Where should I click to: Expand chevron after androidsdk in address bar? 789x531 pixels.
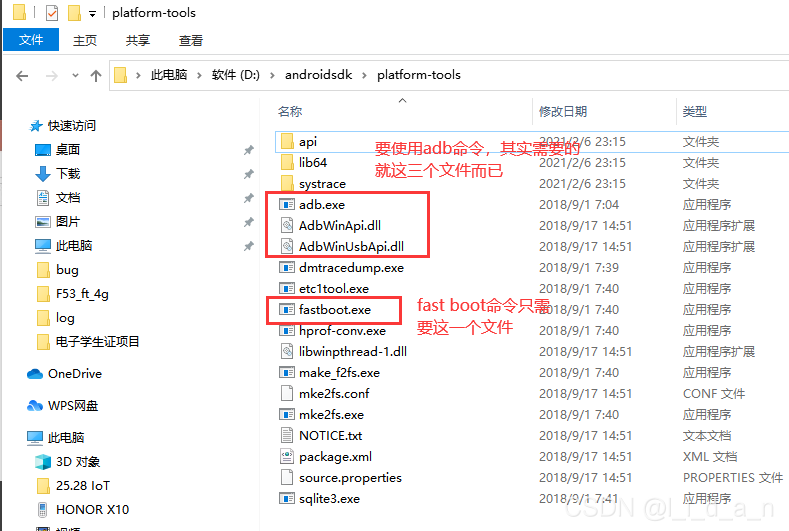coord(364,75)
